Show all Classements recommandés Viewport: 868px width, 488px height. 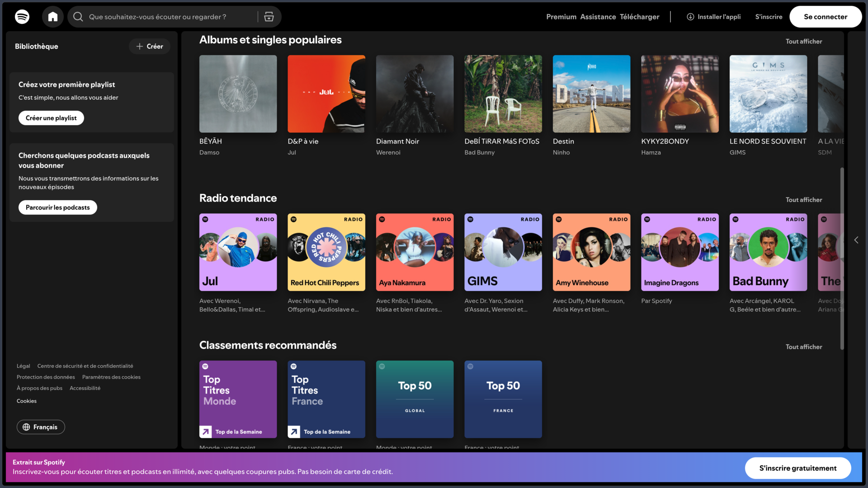[804, 347]
